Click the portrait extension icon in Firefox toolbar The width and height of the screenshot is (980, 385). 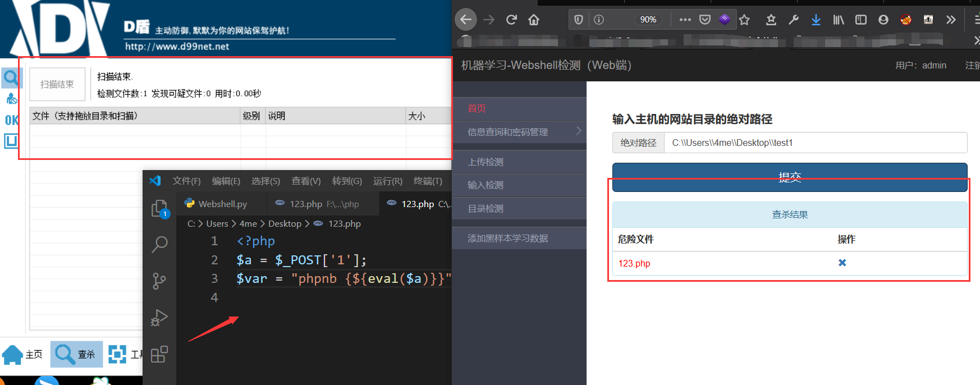928,20
